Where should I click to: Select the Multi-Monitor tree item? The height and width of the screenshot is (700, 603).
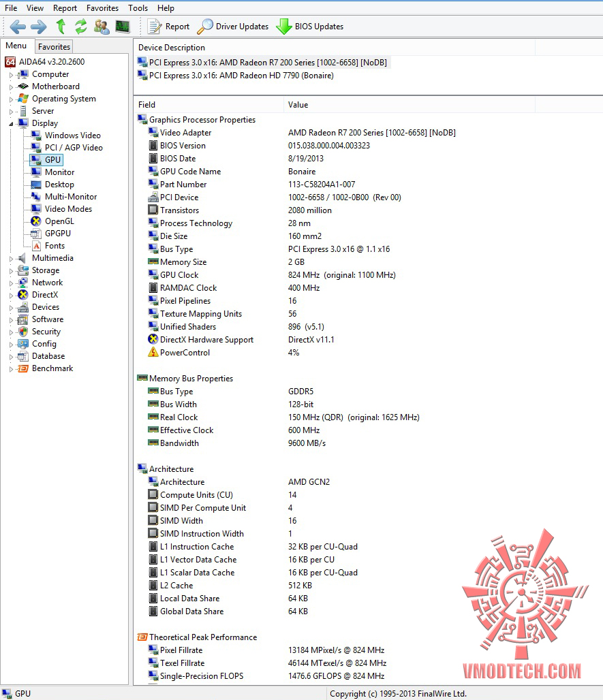(64, 196)
